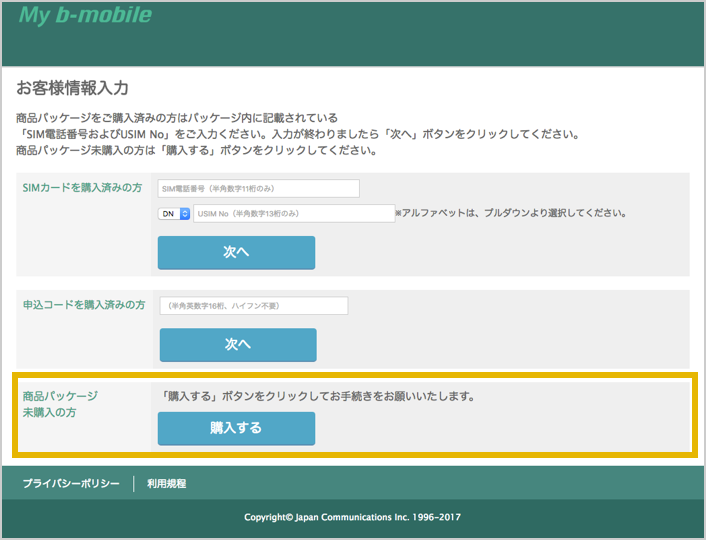Image resolution: width=706 pixels, height=540 pixels.
Task: Click the 「購入する」ボタン instruction sentence above the button
Action: coord(317,396)
